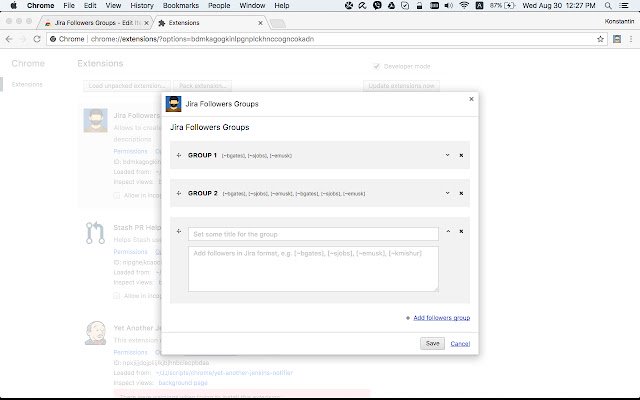Screen dimensions: 640x400
Task: Click the Chrome address bar URL
Action: [x=202, y=39]
